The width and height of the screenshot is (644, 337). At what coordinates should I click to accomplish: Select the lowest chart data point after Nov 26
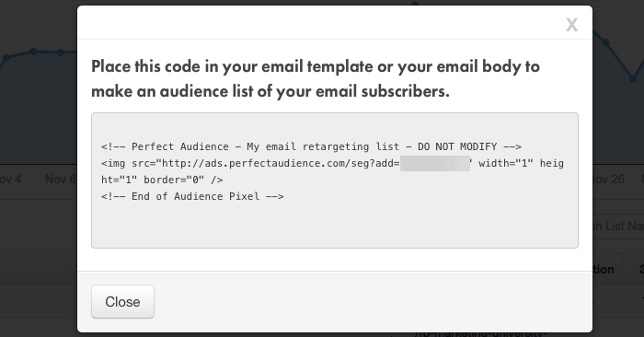point(633,78)
